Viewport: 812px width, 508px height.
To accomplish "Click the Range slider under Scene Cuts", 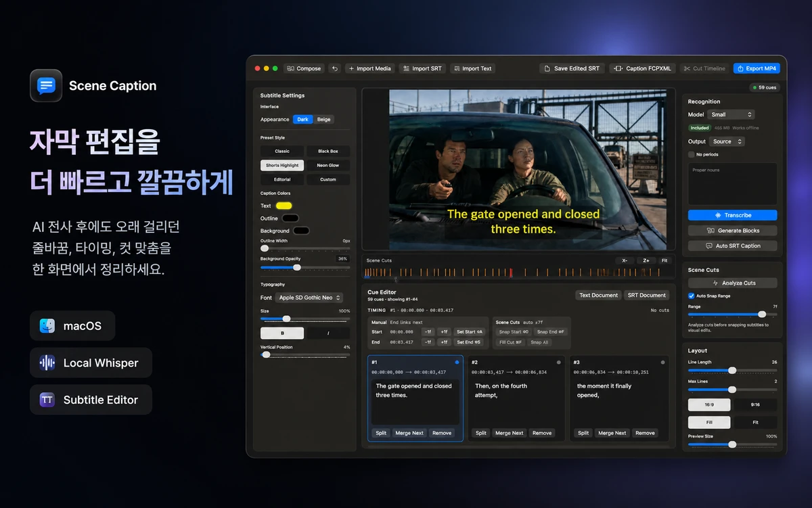I will coord(732,314).
